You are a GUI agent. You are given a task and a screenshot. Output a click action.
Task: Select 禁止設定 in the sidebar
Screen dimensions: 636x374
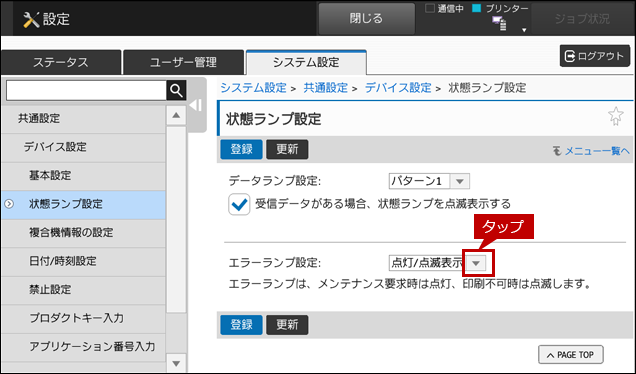click(x=83, y=290)
